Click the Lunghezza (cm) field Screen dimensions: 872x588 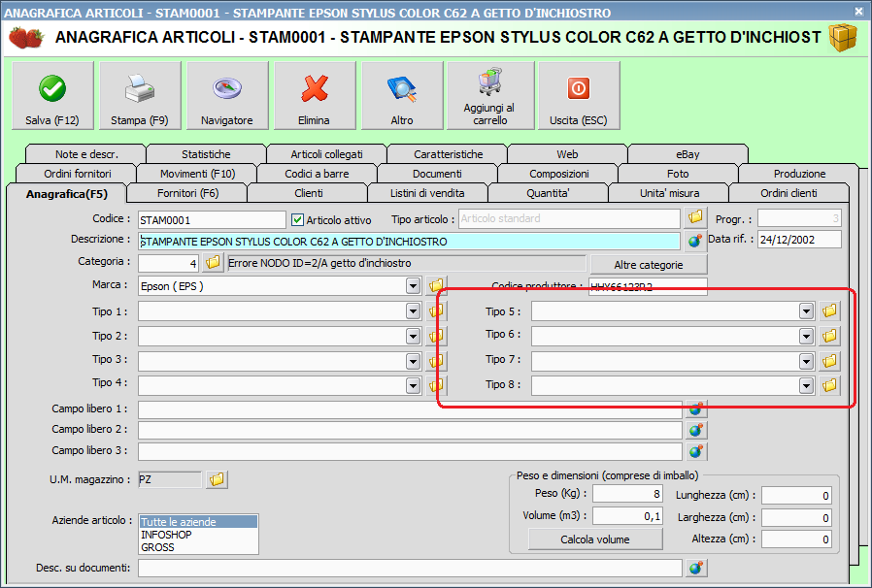point(796,495)
